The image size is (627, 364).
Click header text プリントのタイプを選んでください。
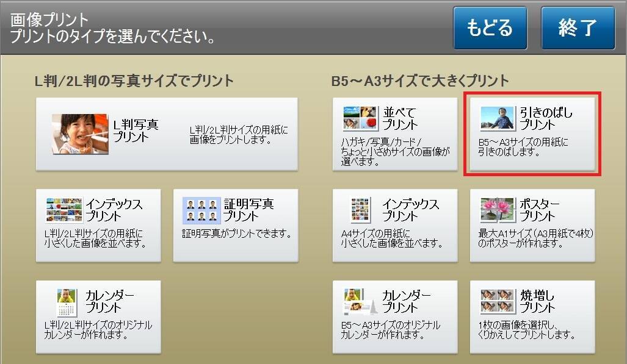(x=113, y=37)
